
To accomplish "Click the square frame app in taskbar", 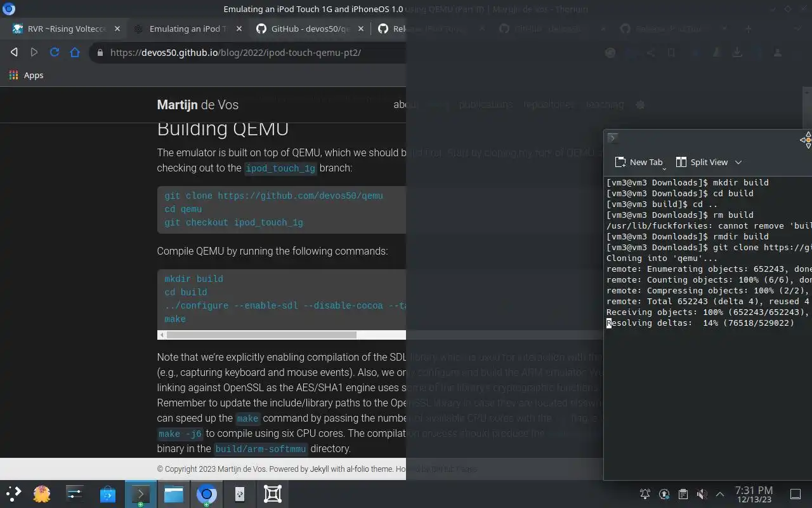I will click(273, 494).
